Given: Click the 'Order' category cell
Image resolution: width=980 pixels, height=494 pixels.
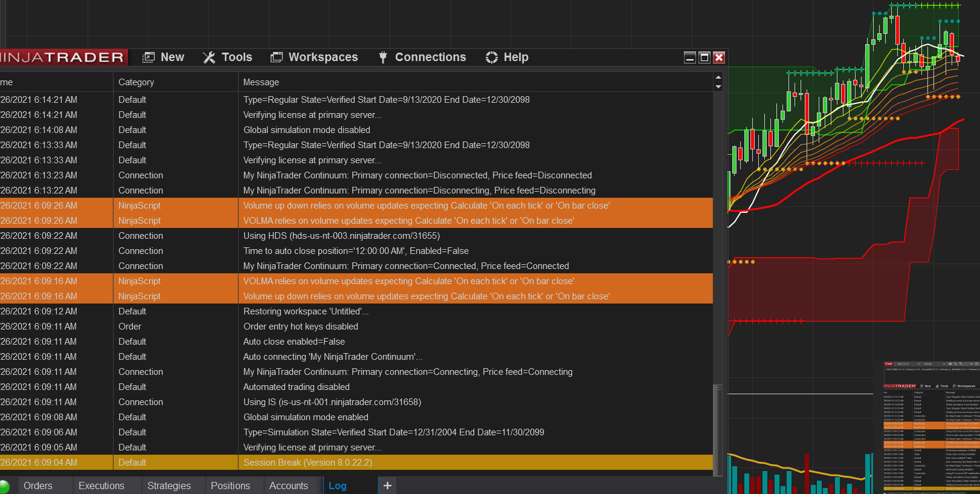Looking at the screenshot, I should point(130,327).
